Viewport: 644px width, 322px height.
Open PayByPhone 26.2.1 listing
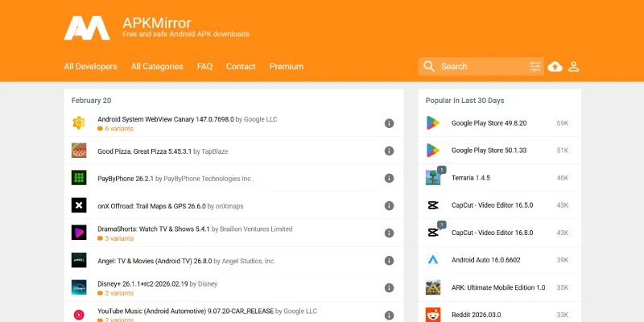click(126, 179)
